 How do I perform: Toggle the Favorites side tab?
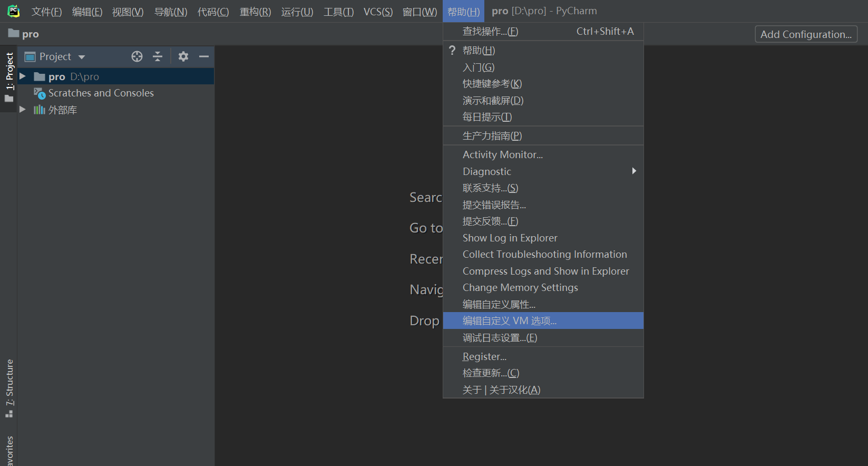(9, 451)
